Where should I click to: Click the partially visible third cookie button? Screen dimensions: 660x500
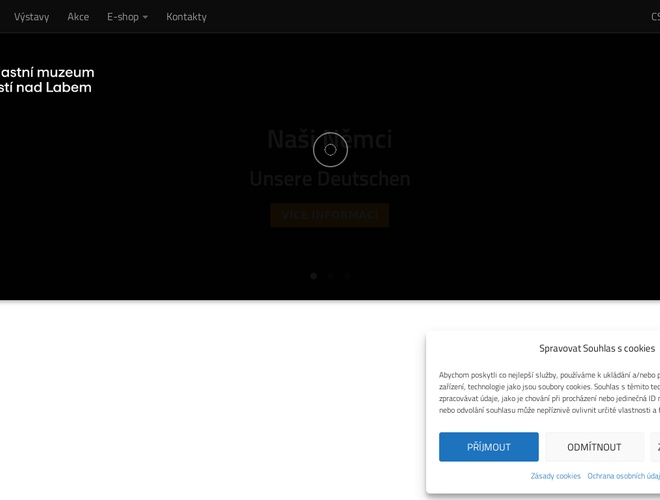coord(655,447)
